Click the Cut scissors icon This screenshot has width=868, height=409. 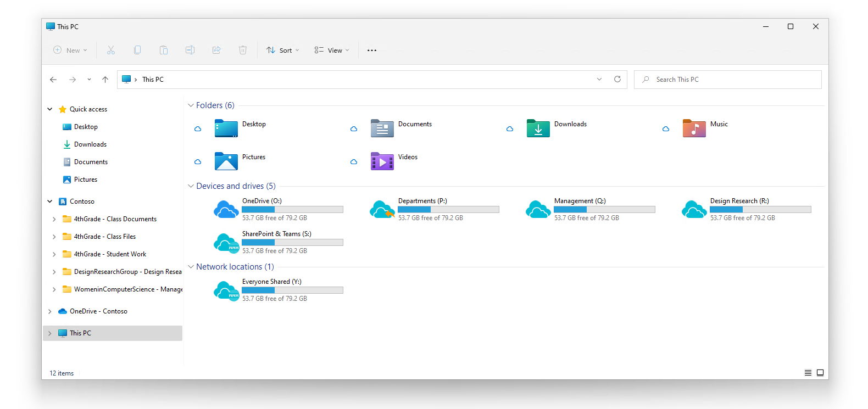coord(111,50)
